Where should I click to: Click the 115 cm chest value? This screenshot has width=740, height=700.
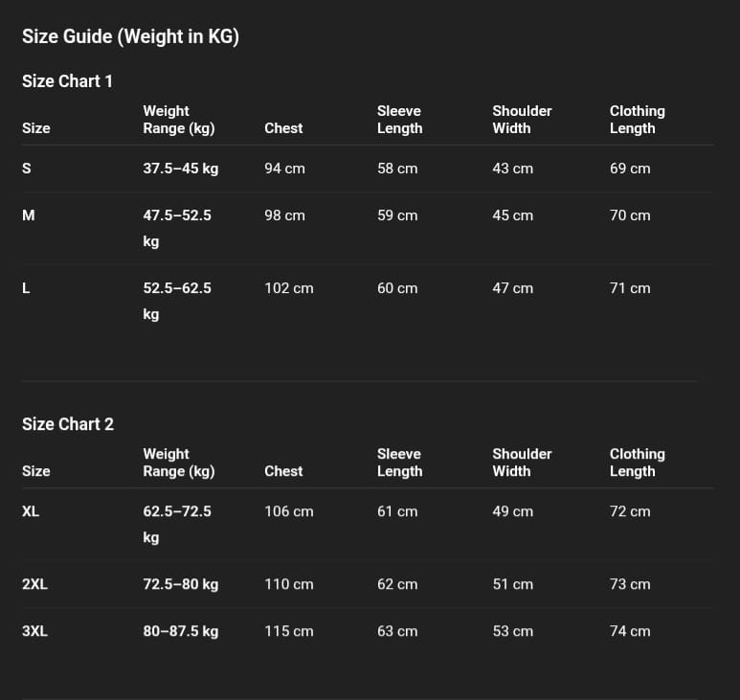288,631
